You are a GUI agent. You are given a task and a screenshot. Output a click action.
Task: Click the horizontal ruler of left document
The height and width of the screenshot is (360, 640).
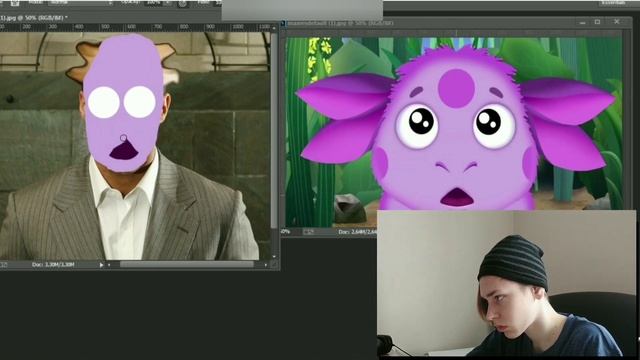[136, 27]
